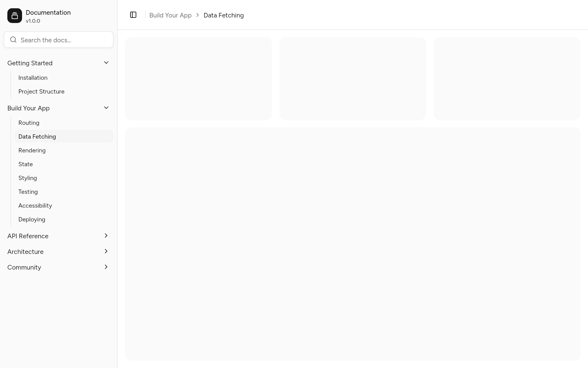Open the Rendering docs page
The image size is (588, 368).
coord(64,150)
